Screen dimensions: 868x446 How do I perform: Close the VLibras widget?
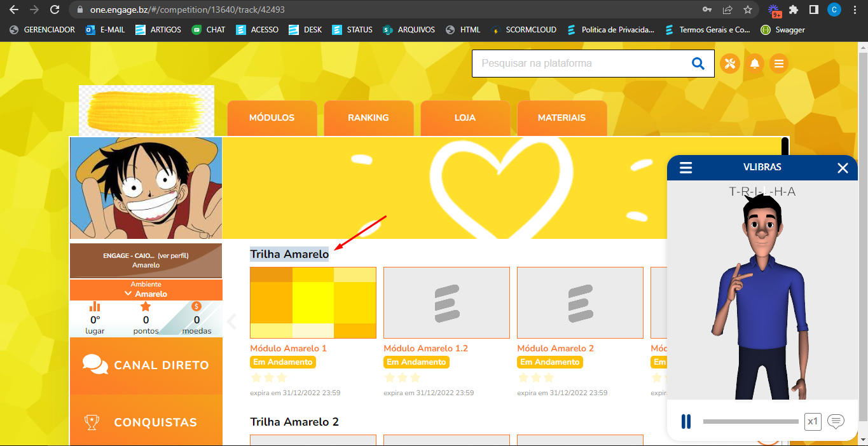tap(843, 168)
